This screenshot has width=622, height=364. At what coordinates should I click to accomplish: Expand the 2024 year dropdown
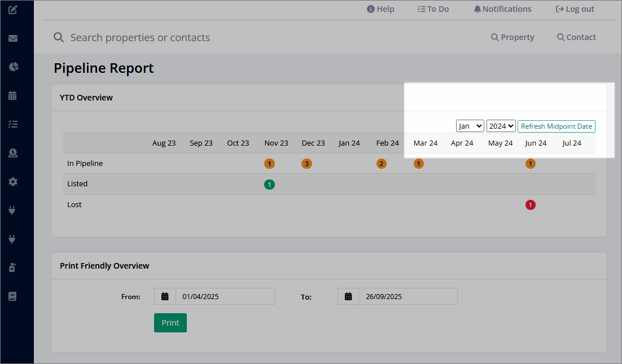click(x=501, y=126)
